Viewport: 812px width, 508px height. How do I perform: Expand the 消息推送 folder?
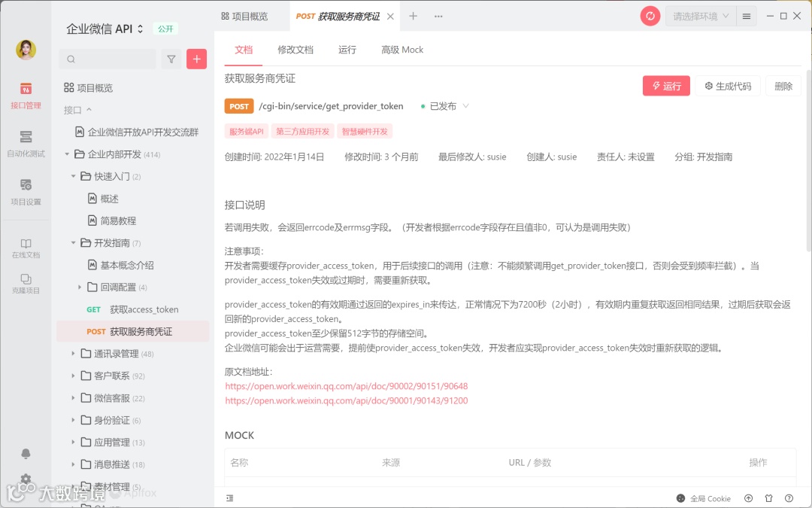pyautogui.click(x=73, y=464)
